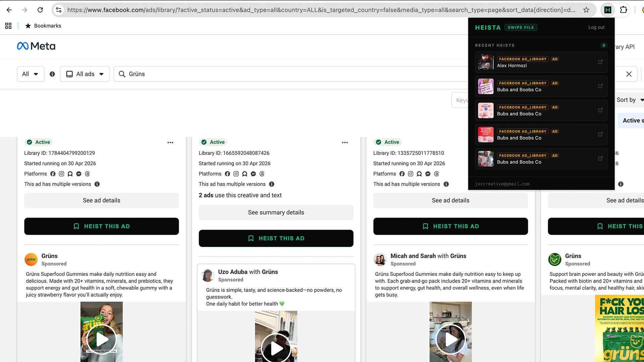Open the F*ck Your Hair Loss ad image
644x362 pixels.
[620, 328]
